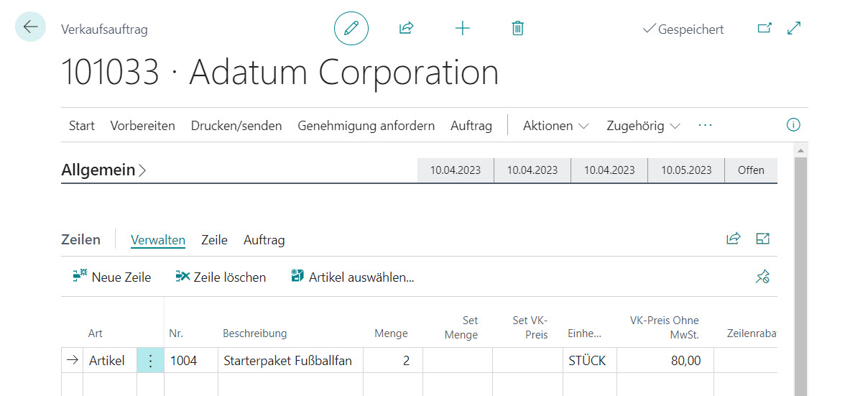Click the row selector arrow for Artikel
This screenshot has width=868, height=396.
tap(72, 361)
